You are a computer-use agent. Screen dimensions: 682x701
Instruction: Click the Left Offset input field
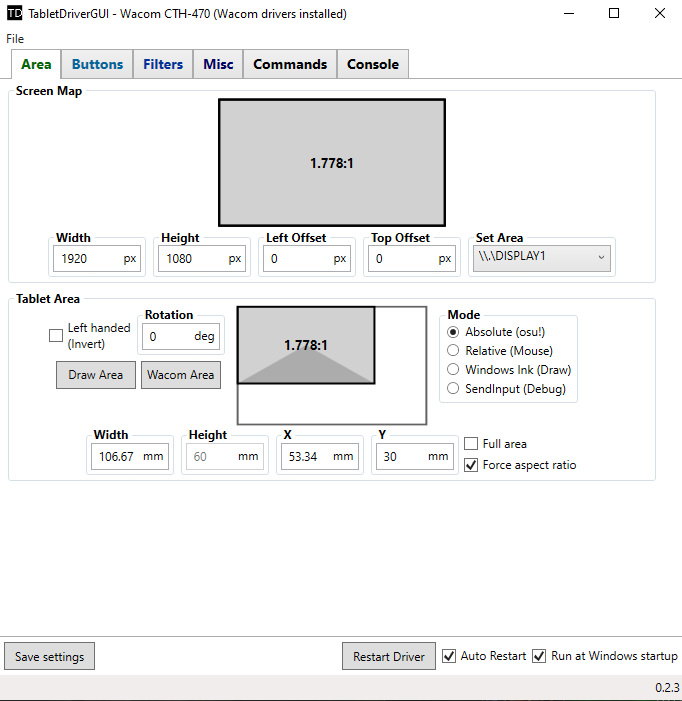307,258
